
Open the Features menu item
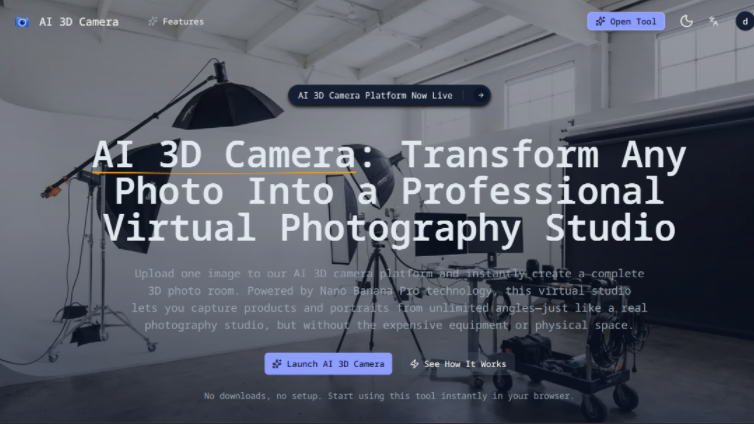pos(182,22)
